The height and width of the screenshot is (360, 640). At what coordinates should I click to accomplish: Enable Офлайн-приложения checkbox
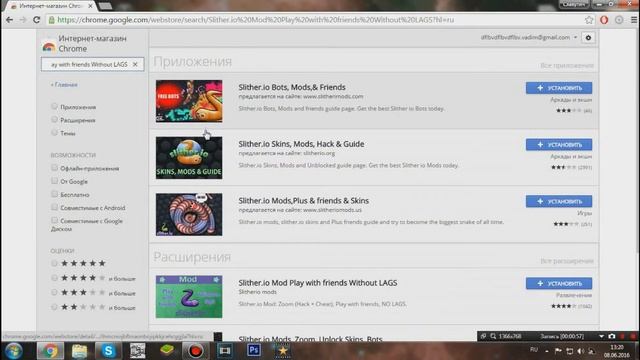tap(54, 168)
